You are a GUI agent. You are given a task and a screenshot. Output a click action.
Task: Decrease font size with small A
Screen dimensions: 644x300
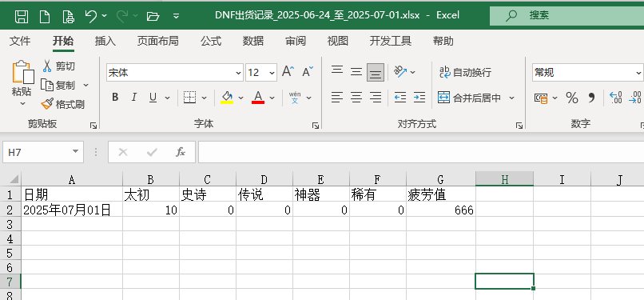(x=308, y=72)
